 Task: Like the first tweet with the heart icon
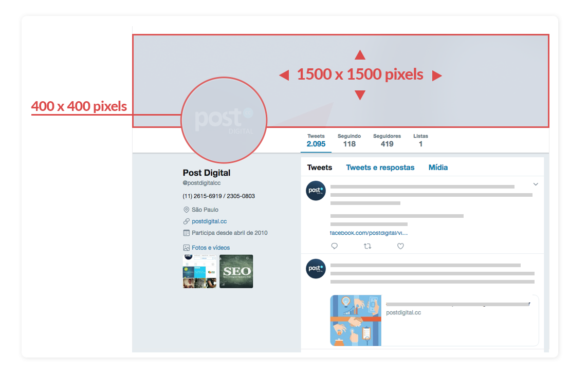(400, 246)
